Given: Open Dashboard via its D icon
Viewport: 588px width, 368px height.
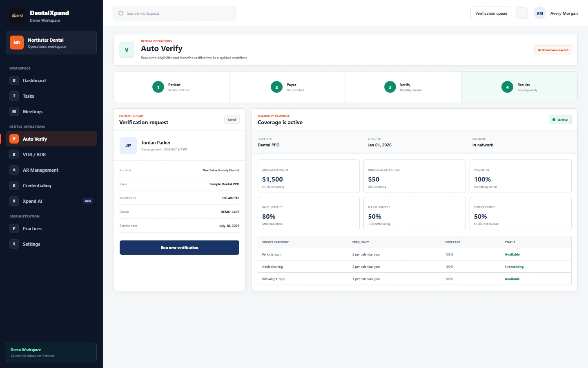Looking at the screenshot, I should [x=14, y=81].
